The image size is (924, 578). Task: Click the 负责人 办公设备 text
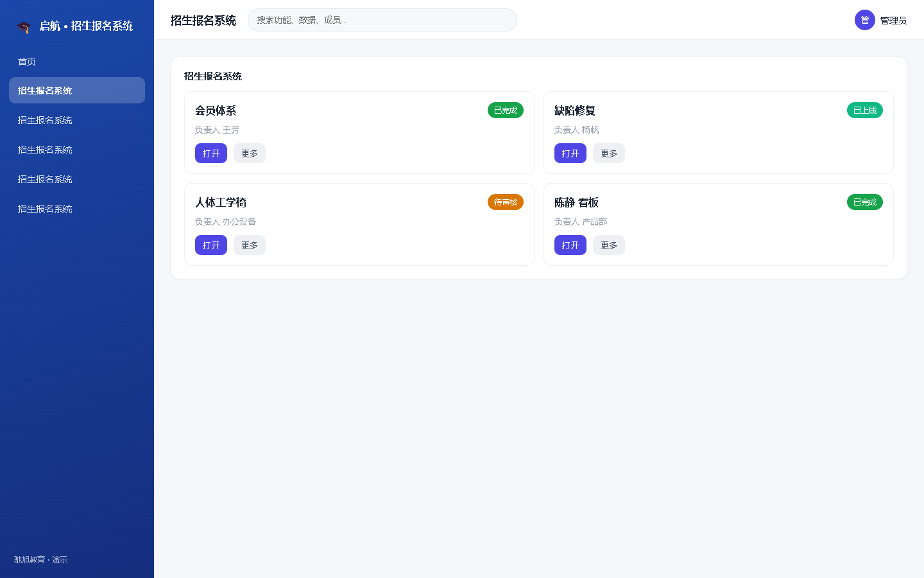click(226, 222)
